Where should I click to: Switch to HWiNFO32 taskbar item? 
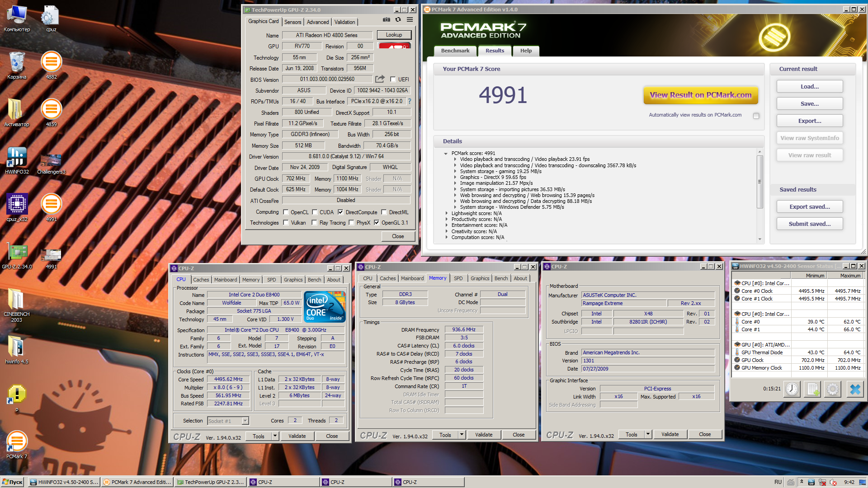coord(64,482)
